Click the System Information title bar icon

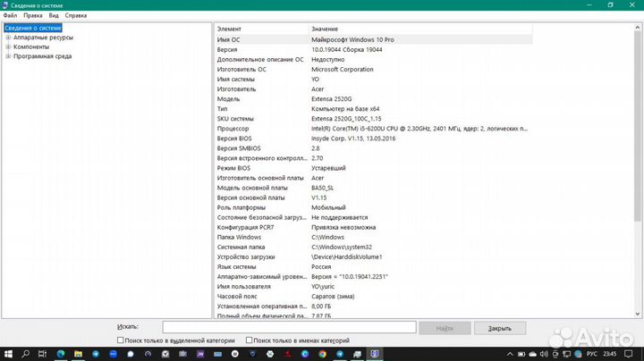point(4,5)
